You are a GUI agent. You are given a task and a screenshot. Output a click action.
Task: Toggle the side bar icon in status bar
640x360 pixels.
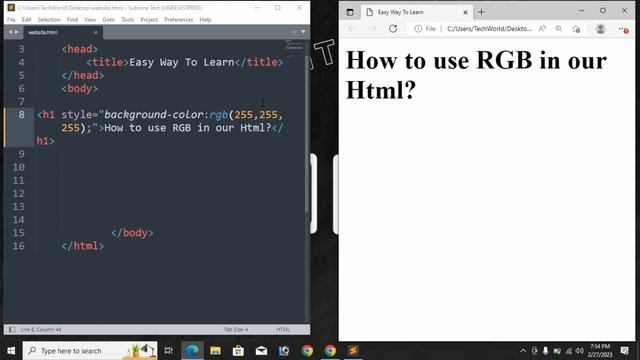(x=12, y=329)
